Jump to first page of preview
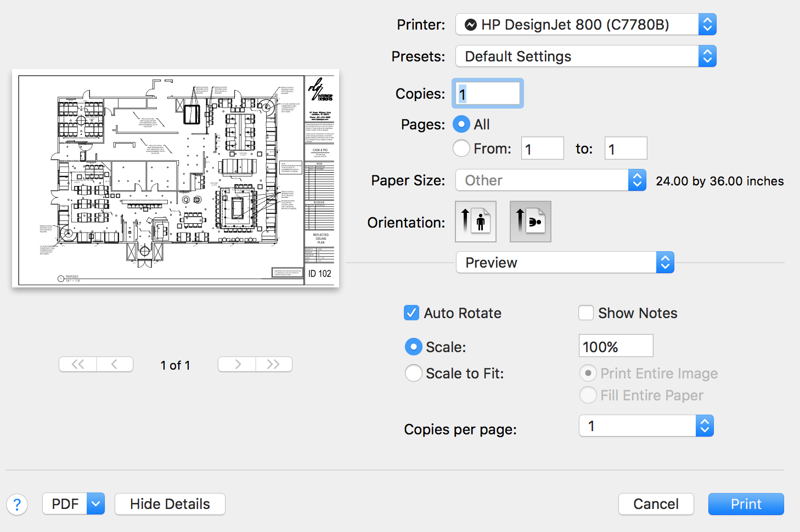Screen dimensions: 800x532 (78, 364)
